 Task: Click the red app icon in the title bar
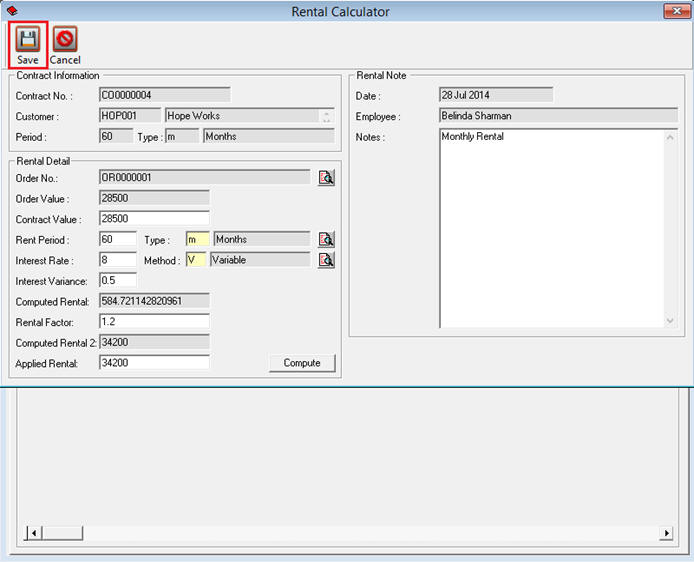tap(12, 11)
